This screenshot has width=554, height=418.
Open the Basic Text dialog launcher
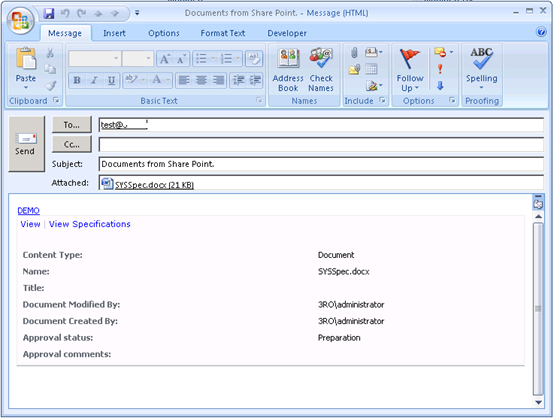click(x=259, y=100)
